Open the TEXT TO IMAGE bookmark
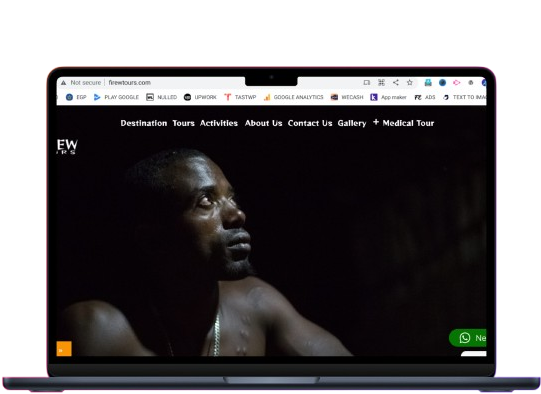 (464, 97)
